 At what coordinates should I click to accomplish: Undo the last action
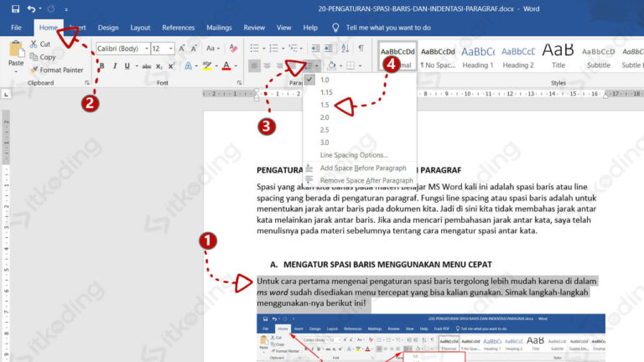[x=31, y=8]
